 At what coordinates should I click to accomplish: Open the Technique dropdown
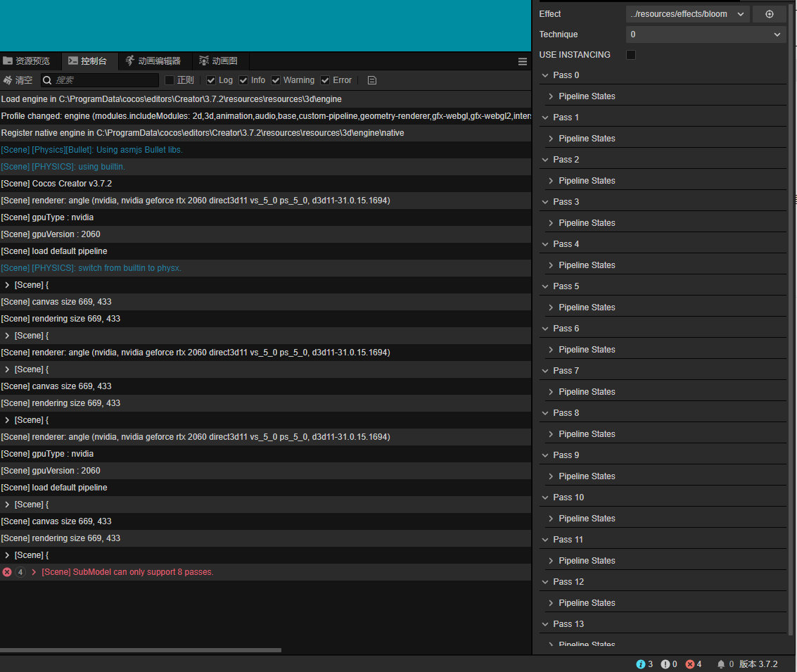[706, 34]
